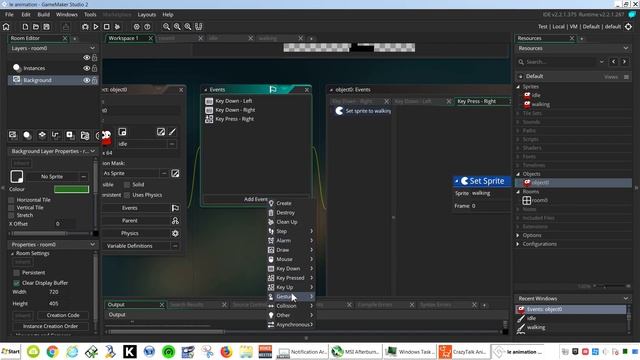Create new tile layer icon

pos(42,135)
